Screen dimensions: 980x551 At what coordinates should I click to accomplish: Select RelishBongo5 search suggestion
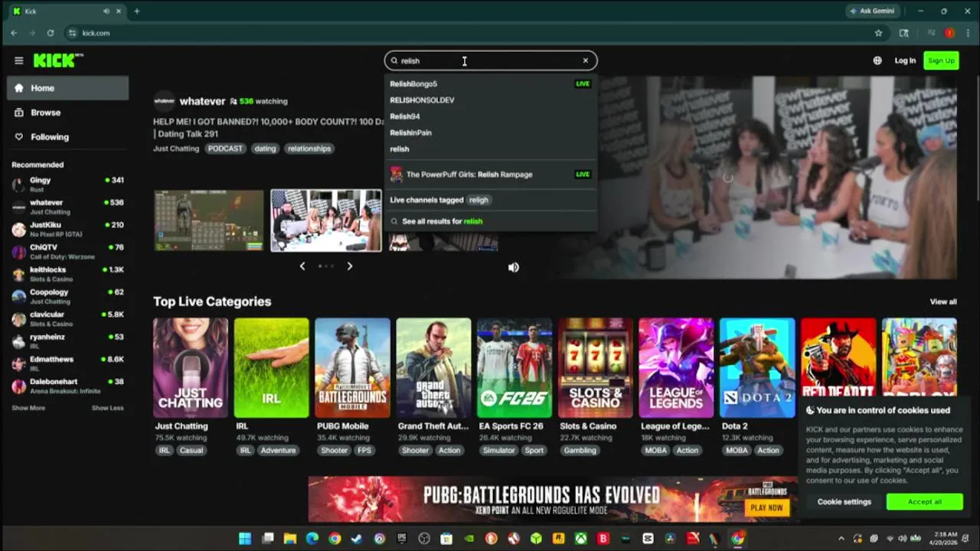[x=491, y=83]
